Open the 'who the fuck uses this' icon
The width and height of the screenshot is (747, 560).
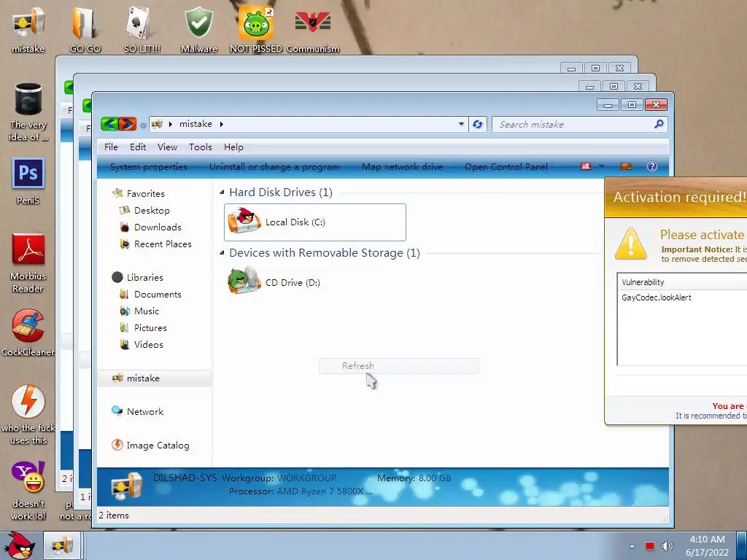pos(28,414)
